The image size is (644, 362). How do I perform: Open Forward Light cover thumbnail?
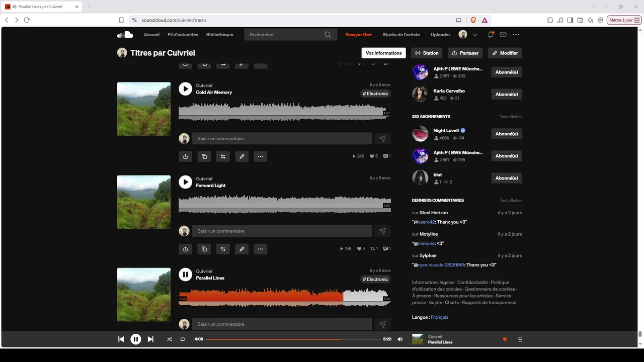[x=144, y=202]
